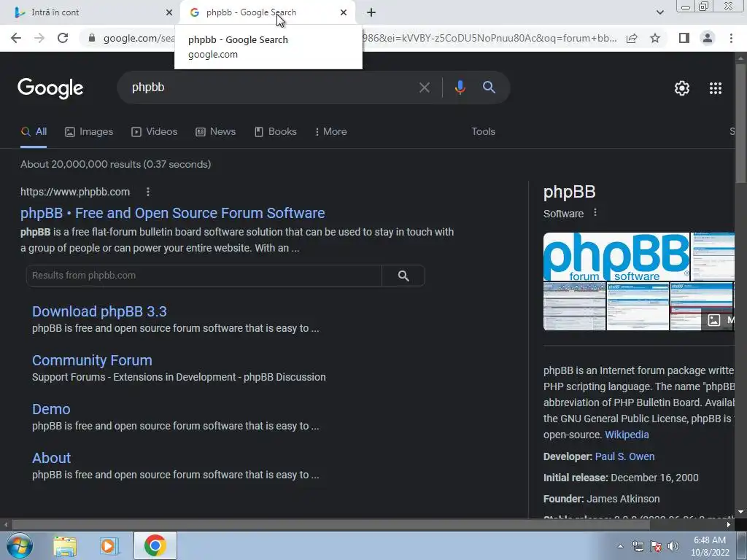747x560 pixels.
Task: Reload the Google search page
Action: pyautogui.click(x=63, y=38)
